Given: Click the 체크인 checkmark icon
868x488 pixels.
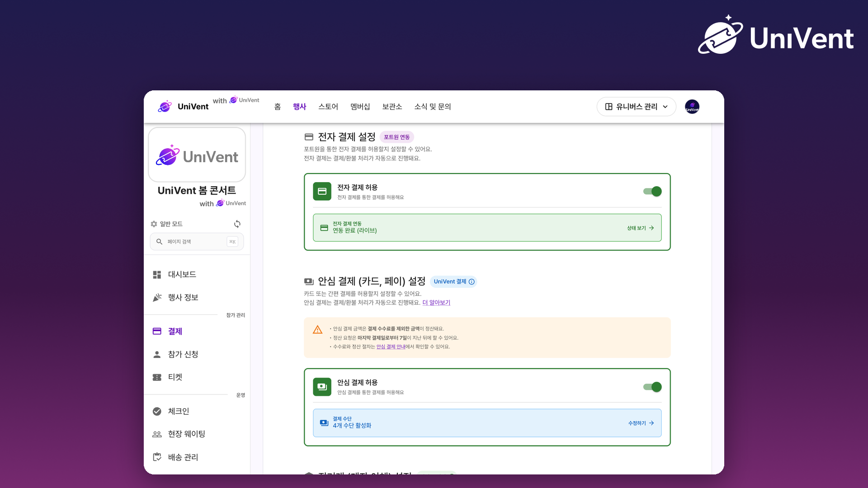Looking at the screenshot, I should click(x=157, y=411).
